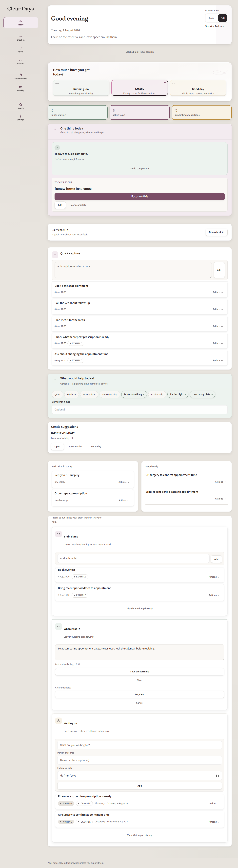
Task: Open the Today page in the sidebar
Action: point(20,23)
